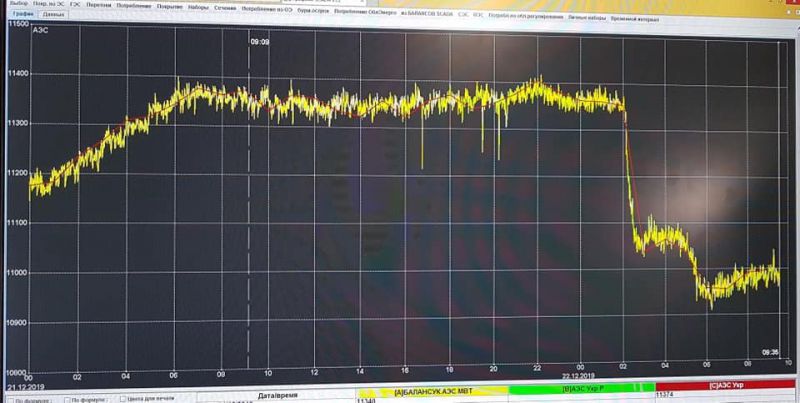
Task: Click the 09:09 time marker on chart
Action: (259, 42)
